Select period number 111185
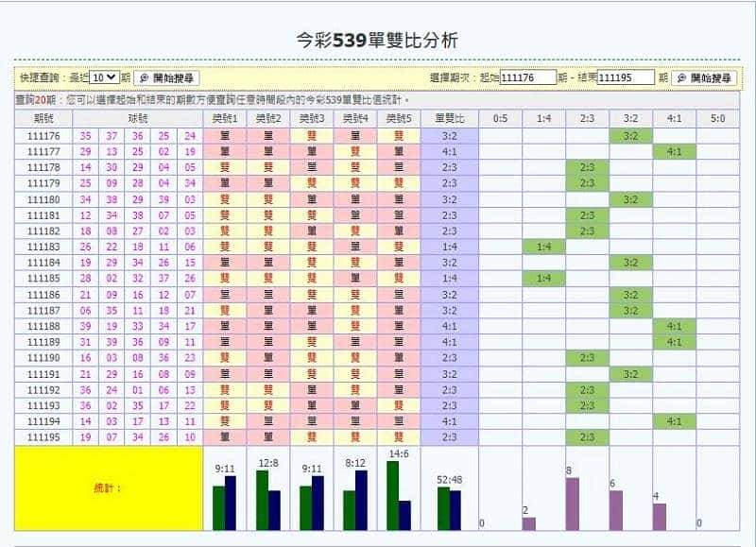 [x=43, y=279]
